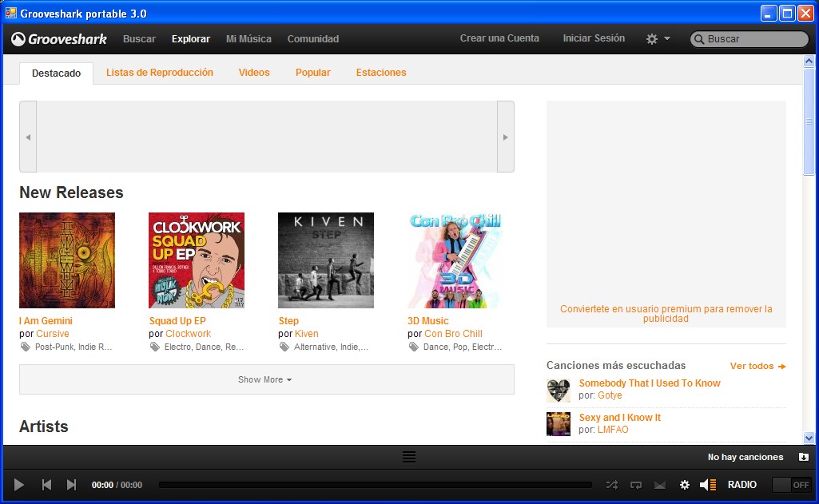
Task: Toggle the crossfade icon
Action: 660,485
